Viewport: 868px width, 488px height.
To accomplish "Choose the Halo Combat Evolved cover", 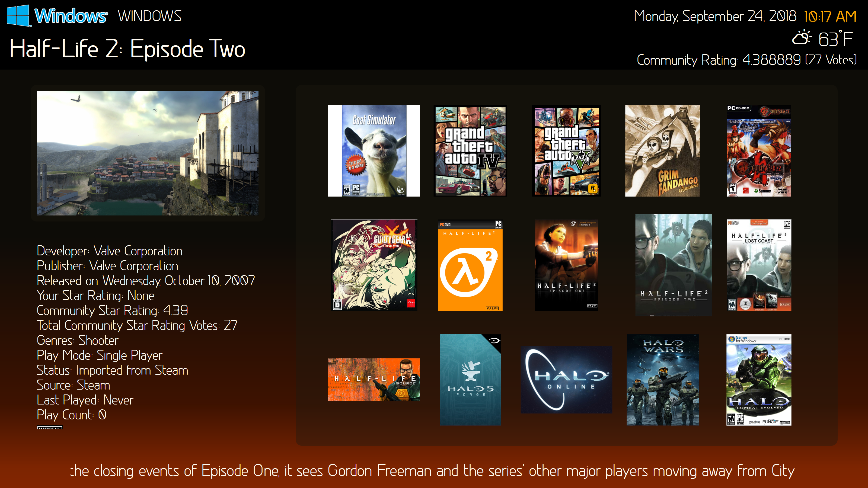I will click(759, 380).
